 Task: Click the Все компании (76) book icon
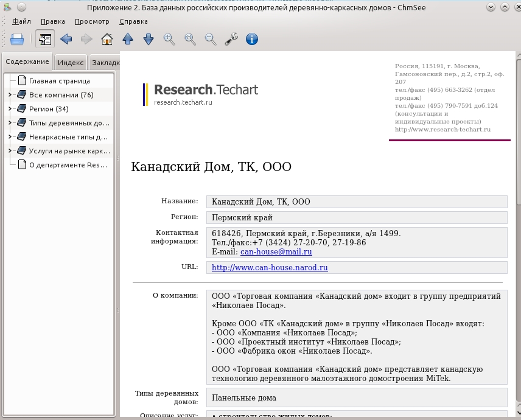click(21, 95)
